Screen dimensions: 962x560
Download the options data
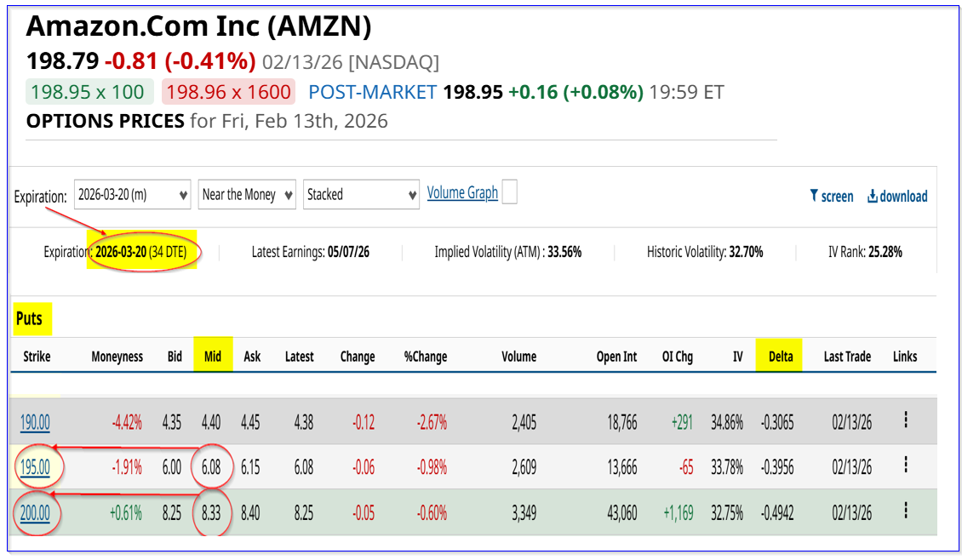click(x=896, y=196)
